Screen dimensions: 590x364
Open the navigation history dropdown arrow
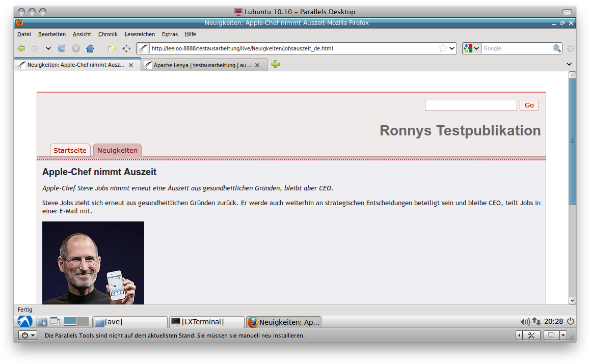(48, 48)
